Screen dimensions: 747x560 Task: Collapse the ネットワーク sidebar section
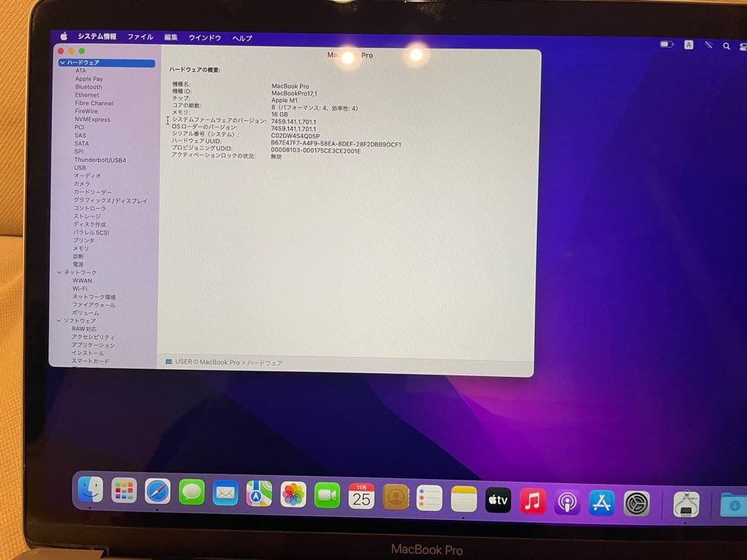59,272
